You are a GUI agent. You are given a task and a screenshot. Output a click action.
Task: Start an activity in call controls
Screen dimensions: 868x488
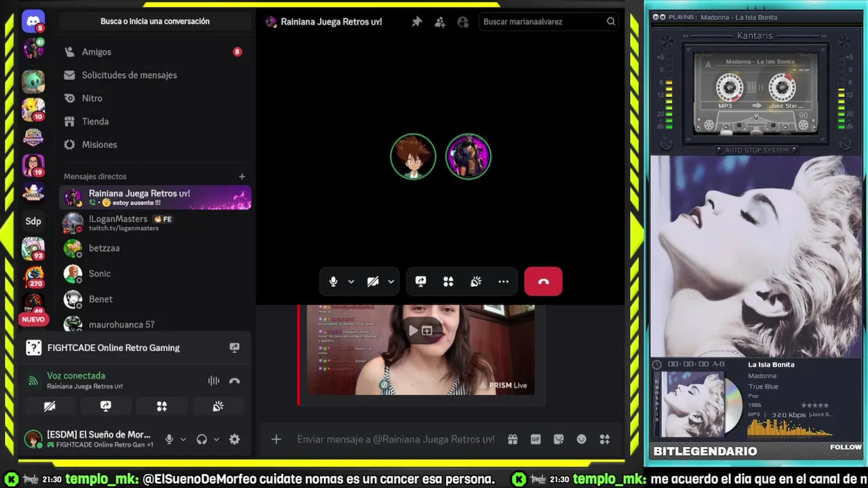448,281
